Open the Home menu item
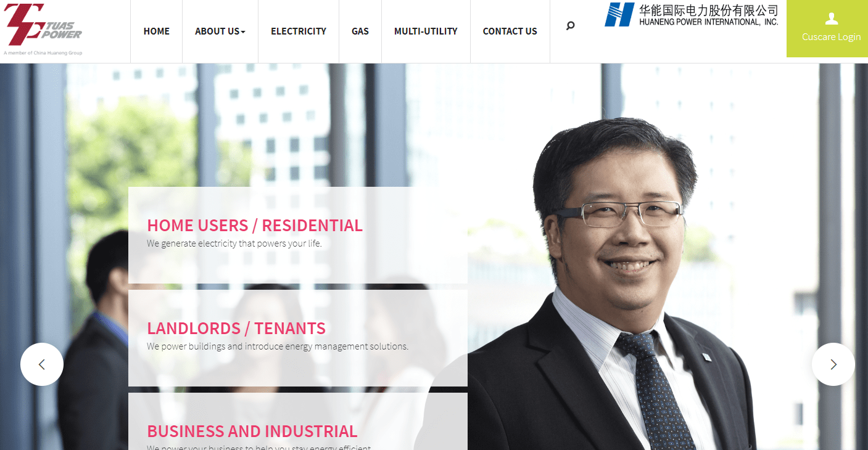The image size is (868, 450). click(157, 31)
